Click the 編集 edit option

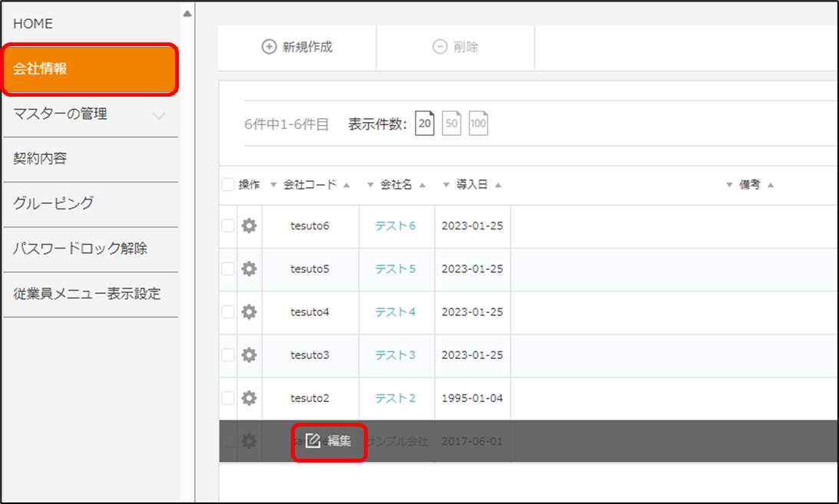click(329, 441)
